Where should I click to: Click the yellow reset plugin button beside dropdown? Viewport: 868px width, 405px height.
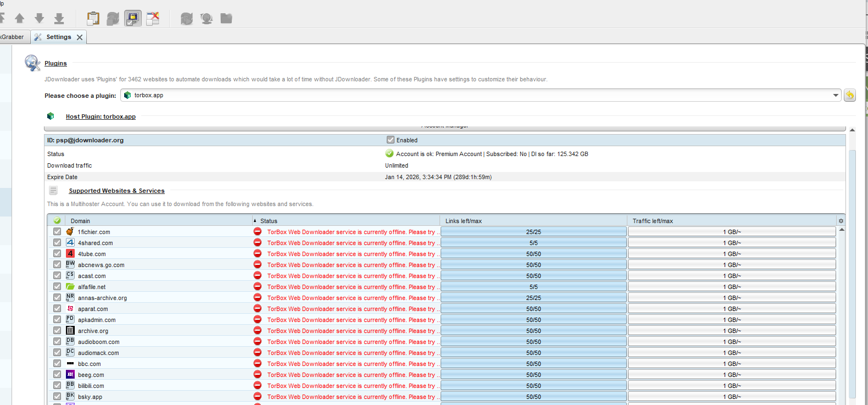[x=850, y=95]
